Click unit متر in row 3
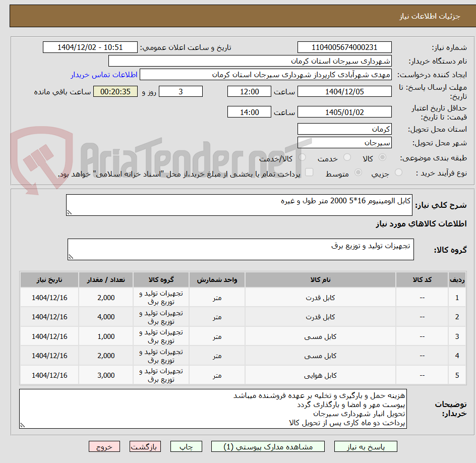476x463 pixels. coord(217,336)
